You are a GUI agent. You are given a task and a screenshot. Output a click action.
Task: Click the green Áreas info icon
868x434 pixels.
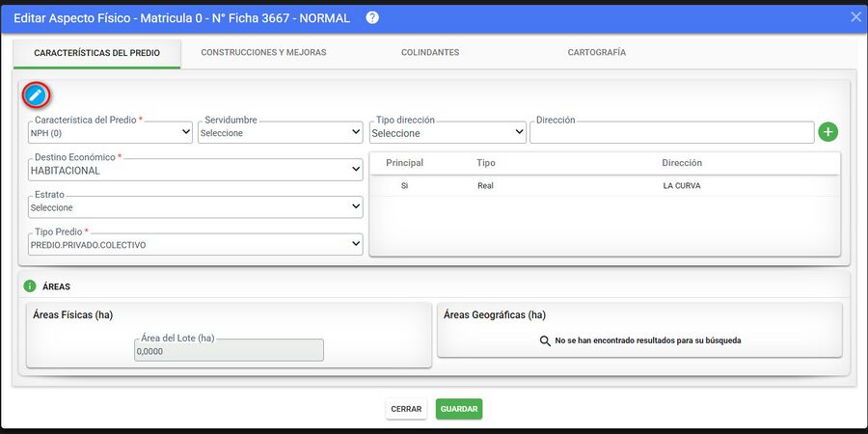pos(30,286)
